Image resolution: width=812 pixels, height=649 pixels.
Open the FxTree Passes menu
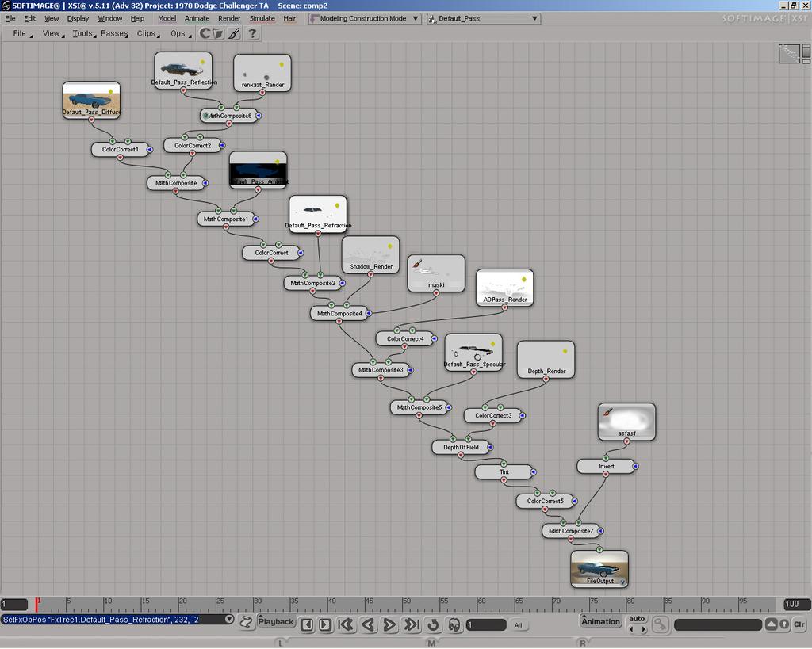[x=114, y=33]
